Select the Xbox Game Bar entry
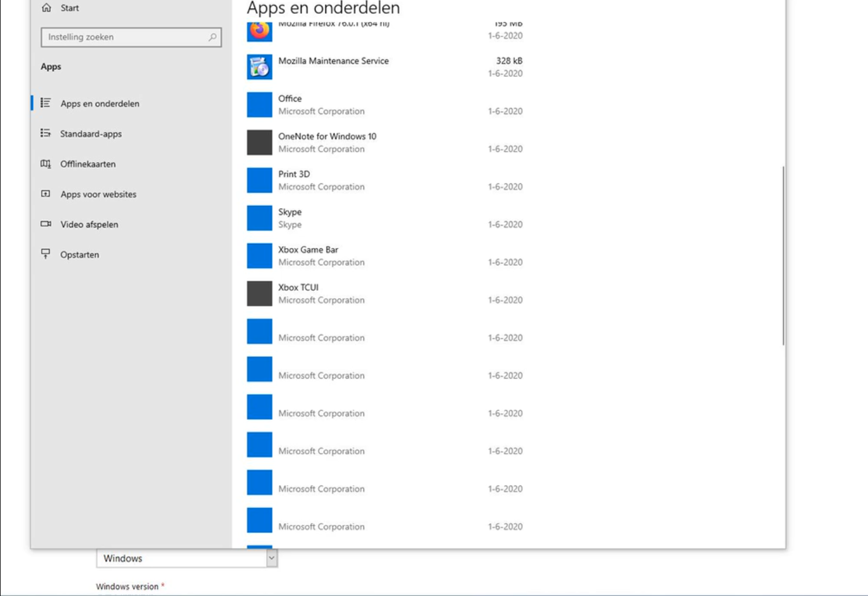 point(385,256)
